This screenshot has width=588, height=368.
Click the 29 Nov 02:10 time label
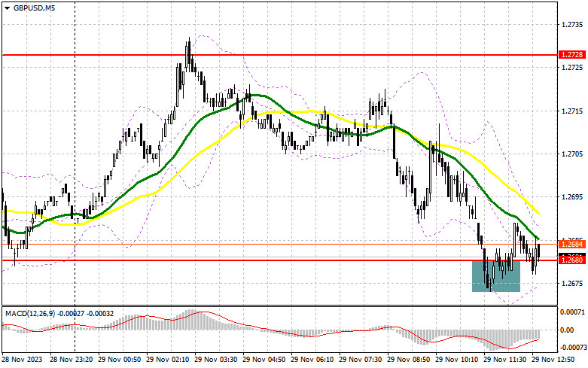(x=168, y=360)
